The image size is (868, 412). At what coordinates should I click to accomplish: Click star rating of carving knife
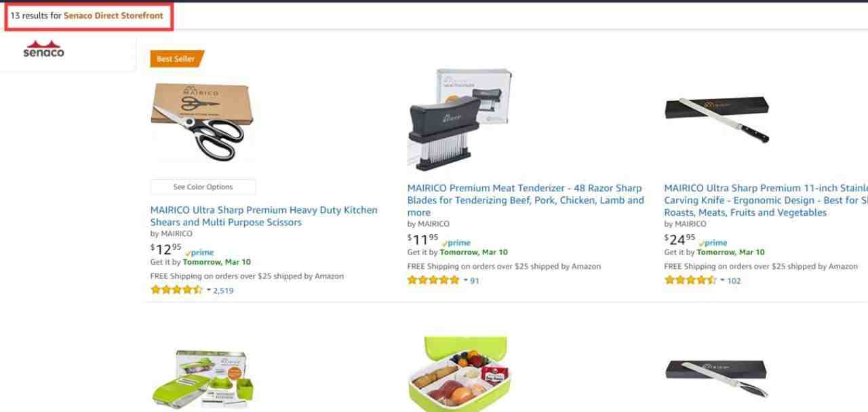click(690, 280)
